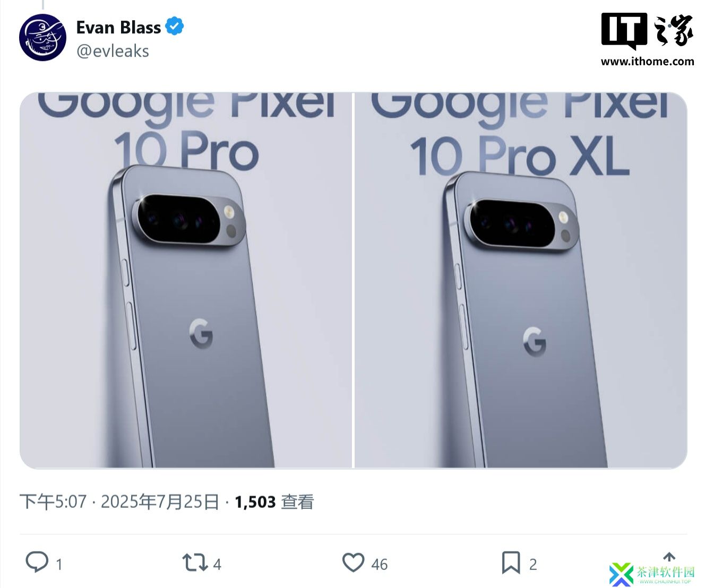Like the tweet with the heart icon
Image resolution: width=705 pixels, height=588 pixels.
353,563
